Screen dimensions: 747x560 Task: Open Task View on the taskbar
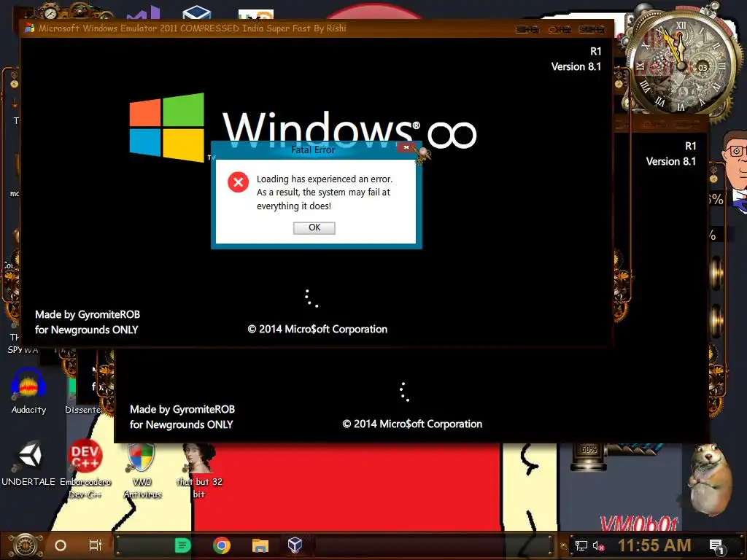point(96,545)
